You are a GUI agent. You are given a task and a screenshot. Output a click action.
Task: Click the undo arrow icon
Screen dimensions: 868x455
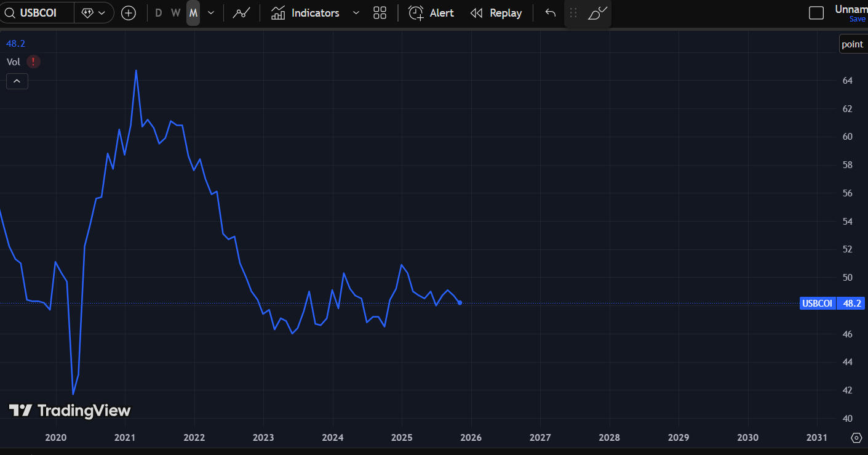[x=551, y=13]
